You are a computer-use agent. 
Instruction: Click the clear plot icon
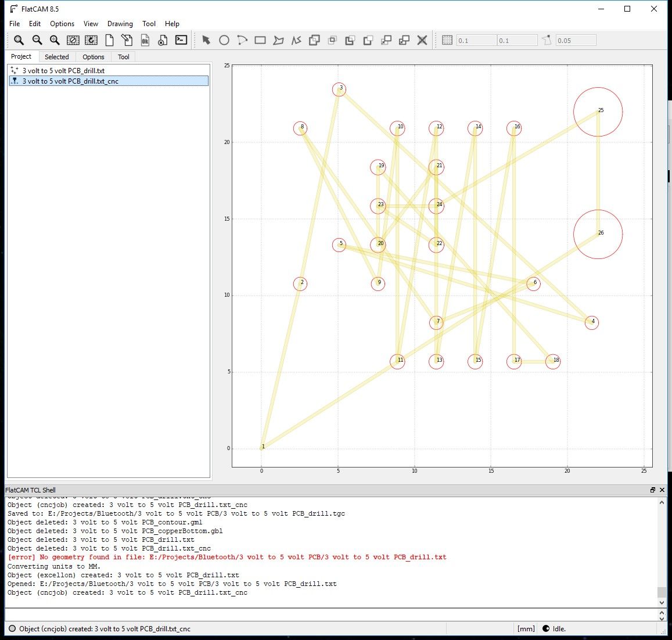[74, 40]
